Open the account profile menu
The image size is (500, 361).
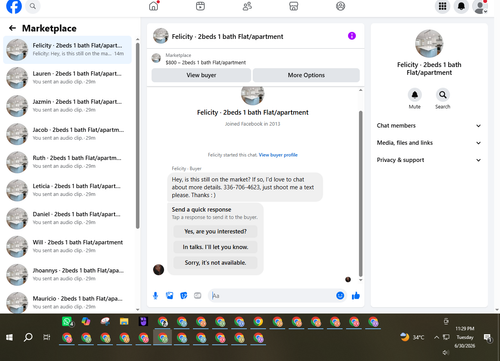(x=480, y=7)
